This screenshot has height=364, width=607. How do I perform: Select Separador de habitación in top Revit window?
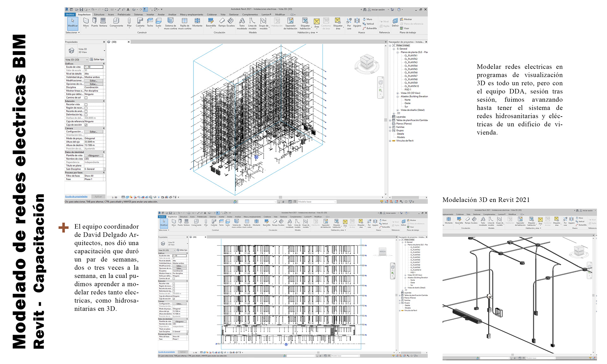[x=290, y=24]
